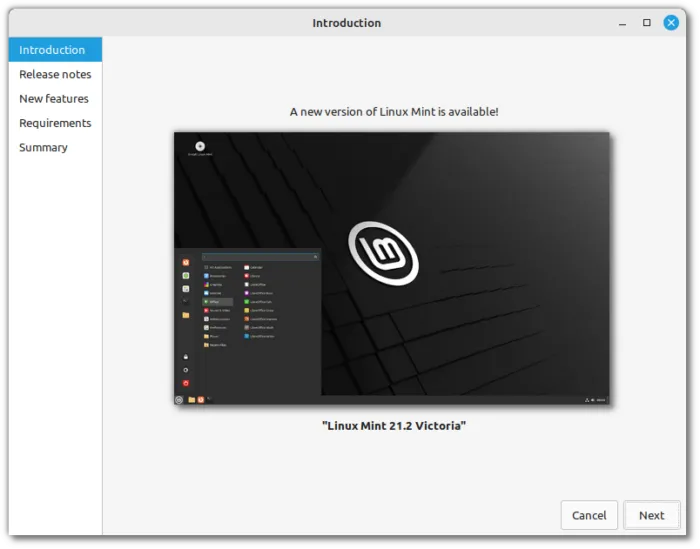700x549 pixels.
Task: Click the lock icon in the preview menu sidebar
Action: coord(186,357)
